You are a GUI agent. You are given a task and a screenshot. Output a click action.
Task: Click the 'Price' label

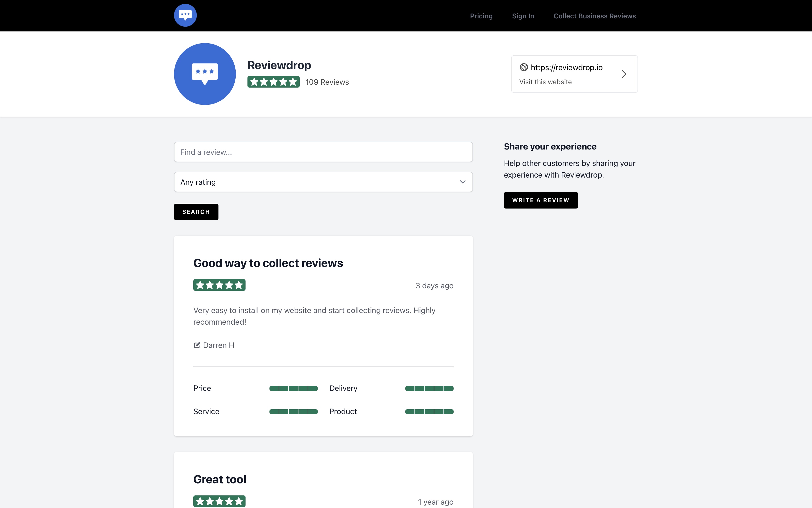(x=202, y=388)
